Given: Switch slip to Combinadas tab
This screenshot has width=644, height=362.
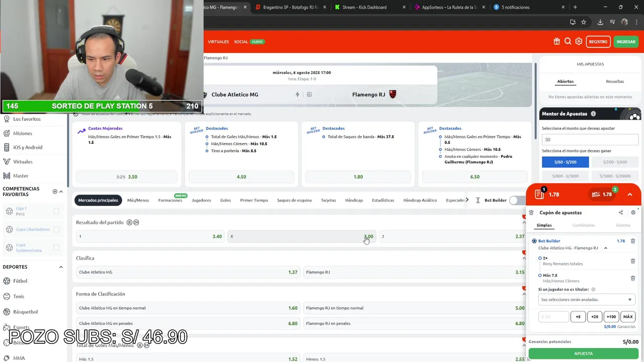Looking at the screenshot, I should click(584, 225).
